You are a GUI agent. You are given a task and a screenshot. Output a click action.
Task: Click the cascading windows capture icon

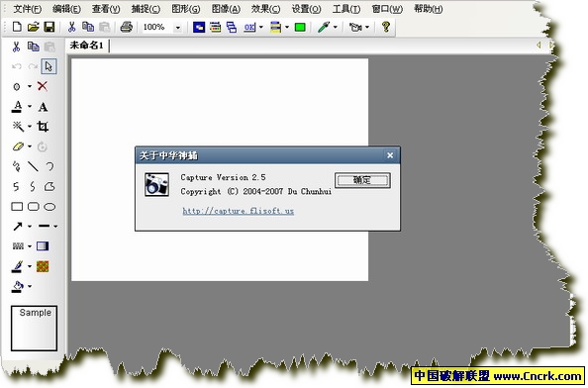[232, 27]
